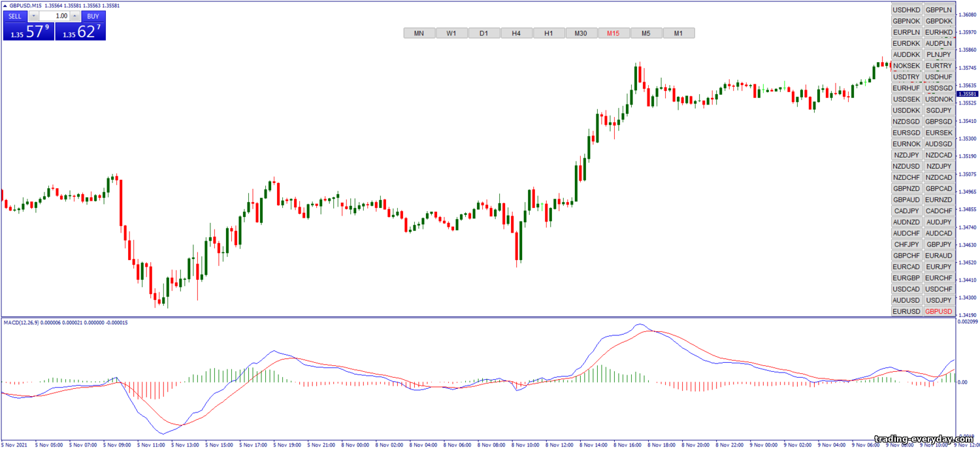Pick the SGDJPY symbol
Image resolution: width=980 pixels, height=451 pixels.
[x=939, y=110]
